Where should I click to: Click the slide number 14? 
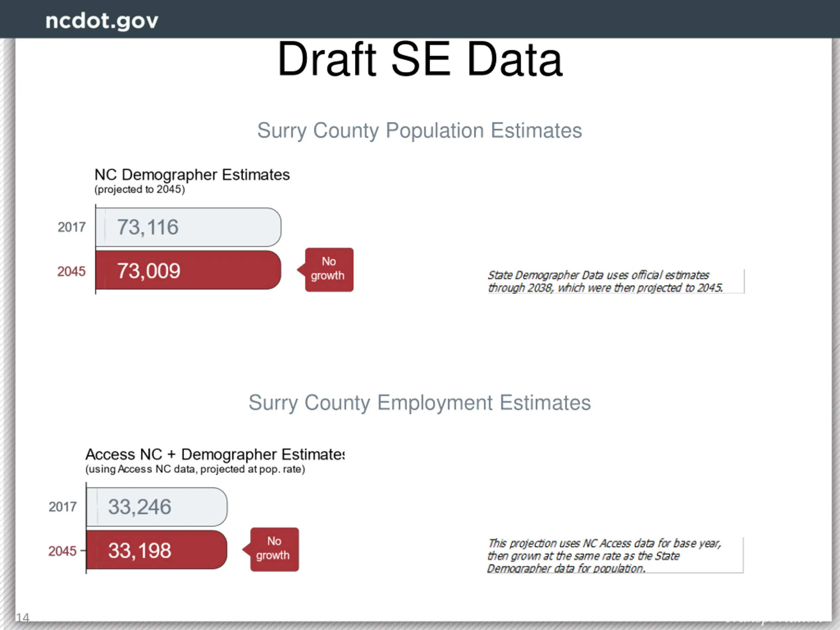pos(22,618)
